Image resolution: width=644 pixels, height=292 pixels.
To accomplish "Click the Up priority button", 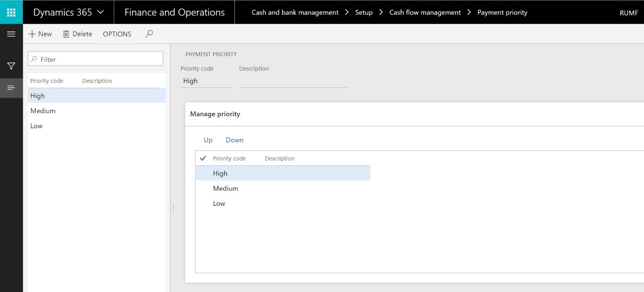I will pyautogui.click(x=208, y=140).
